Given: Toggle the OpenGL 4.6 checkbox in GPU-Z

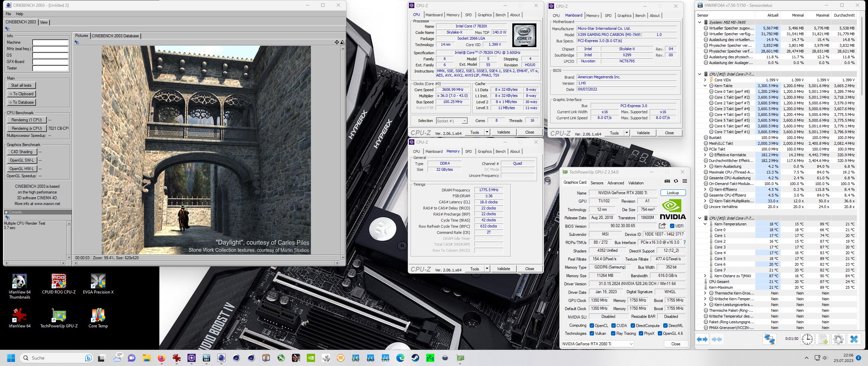Looking at the screenshot, I should click(x=660, y=333).
